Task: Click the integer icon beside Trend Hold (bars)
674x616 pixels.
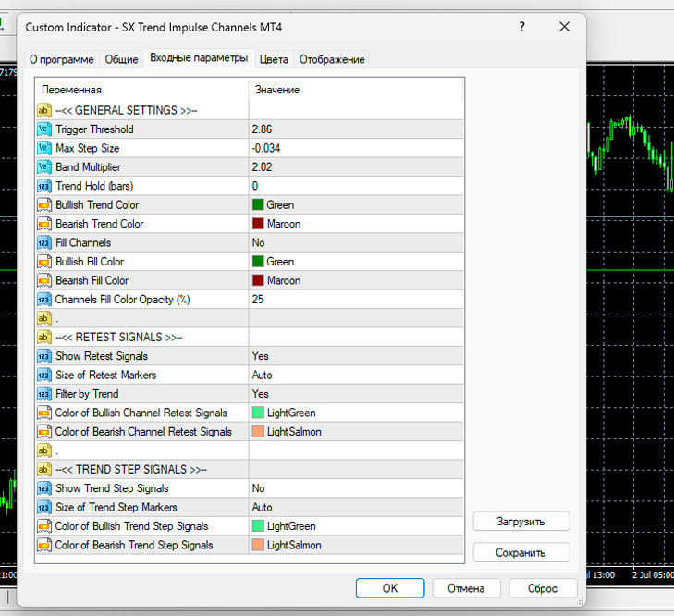Action: coord(43,186)
